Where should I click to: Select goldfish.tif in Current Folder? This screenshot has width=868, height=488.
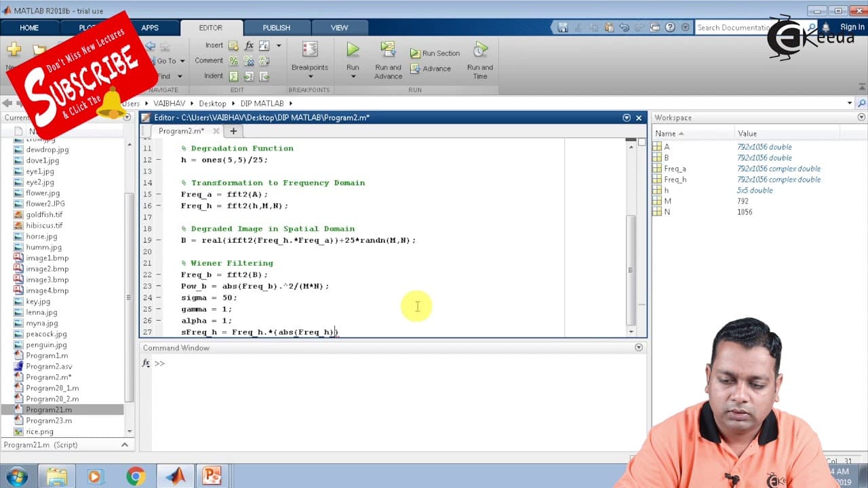tap(44, 215)
